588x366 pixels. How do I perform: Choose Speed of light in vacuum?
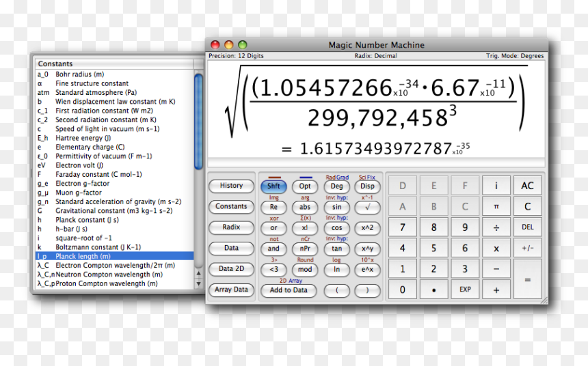coord(107,129)
